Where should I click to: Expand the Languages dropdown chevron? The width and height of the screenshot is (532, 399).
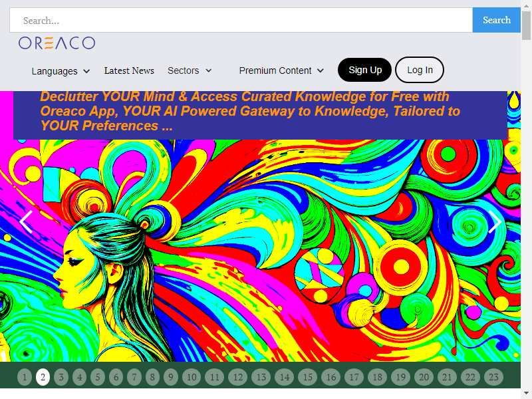pyautogui.click(x=86, y=71)
